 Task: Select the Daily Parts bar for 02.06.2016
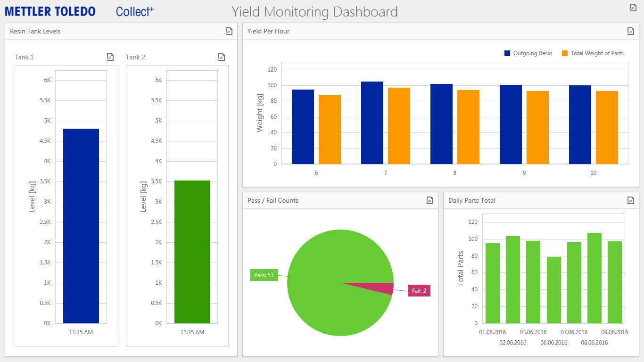(x=513, y=280)
